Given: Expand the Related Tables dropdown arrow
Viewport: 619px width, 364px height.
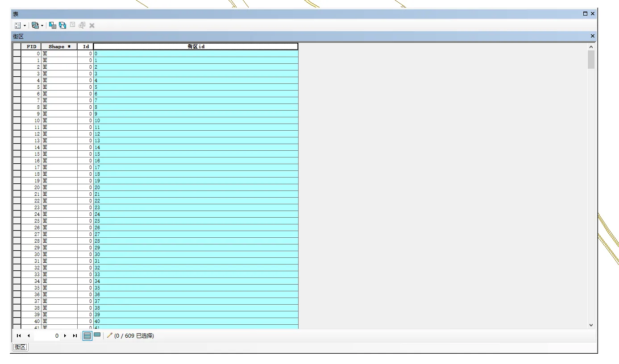Looking at the screenshot, I should click(x=42, y=25).
